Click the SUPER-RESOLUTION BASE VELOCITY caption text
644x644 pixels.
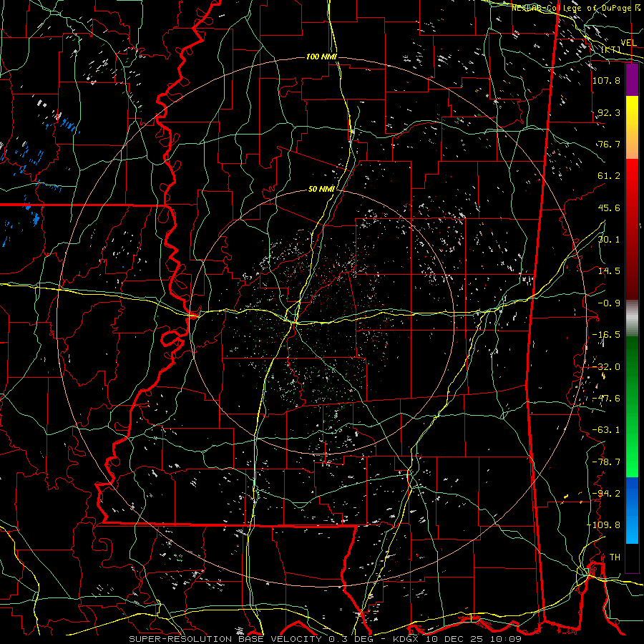(x=227, y=639)
